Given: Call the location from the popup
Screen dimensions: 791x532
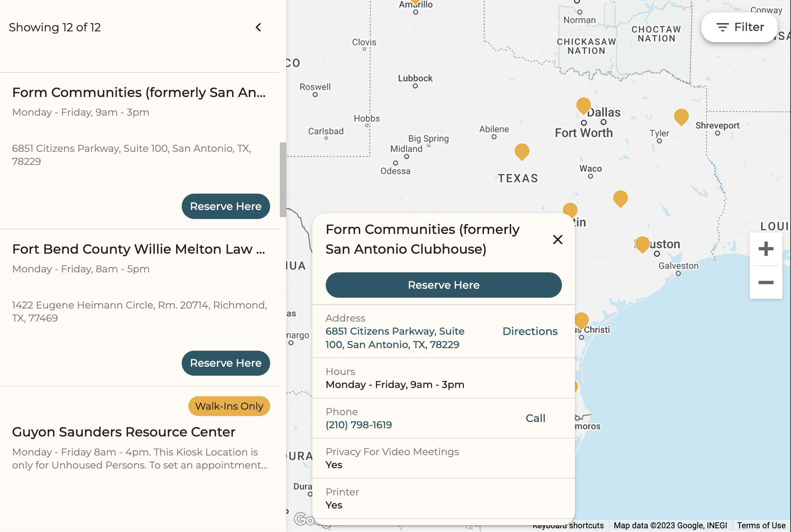Looking at the screenshot, I should [x=535, y=418].
